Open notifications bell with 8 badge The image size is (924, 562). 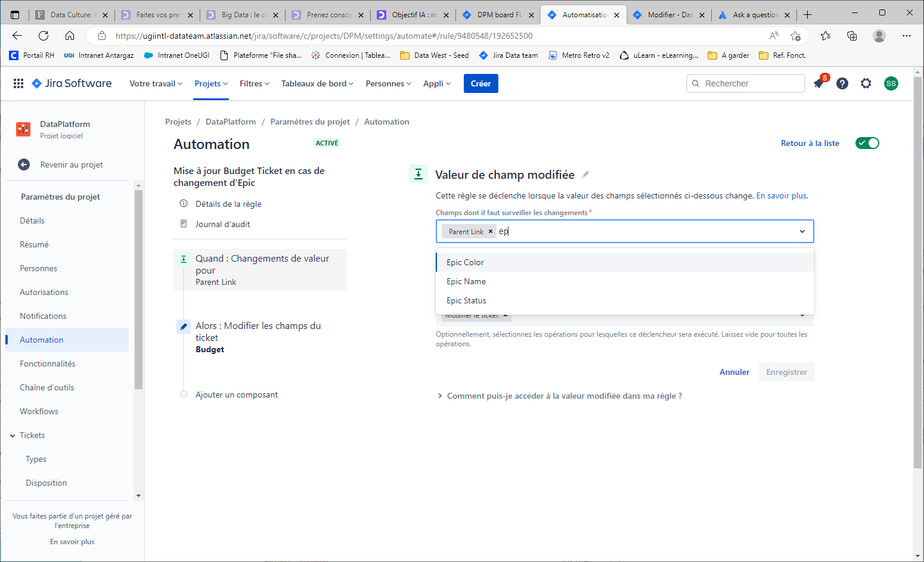point(819,83)
